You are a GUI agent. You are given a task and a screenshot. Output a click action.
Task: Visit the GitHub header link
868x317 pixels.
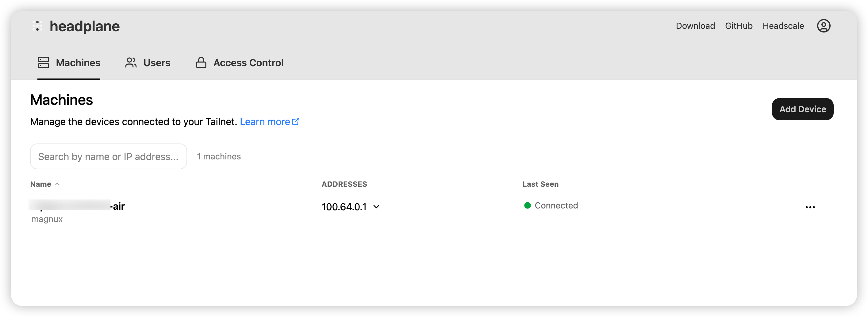tap(739, 26)
